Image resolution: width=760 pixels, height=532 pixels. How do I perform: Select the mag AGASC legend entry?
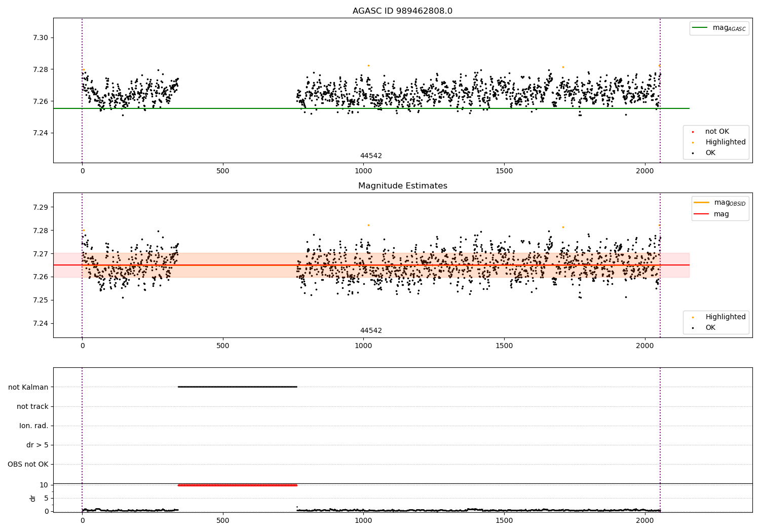point(719,28)
